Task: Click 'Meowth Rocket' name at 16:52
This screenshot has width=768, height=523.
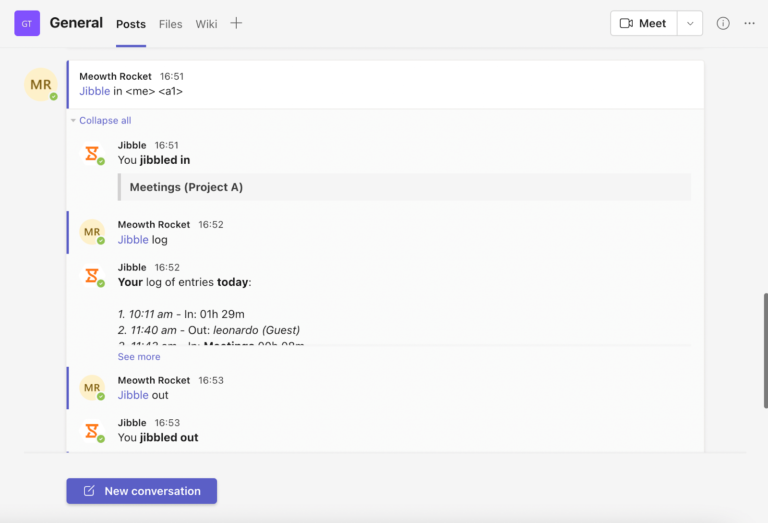Action: point(154,225)
